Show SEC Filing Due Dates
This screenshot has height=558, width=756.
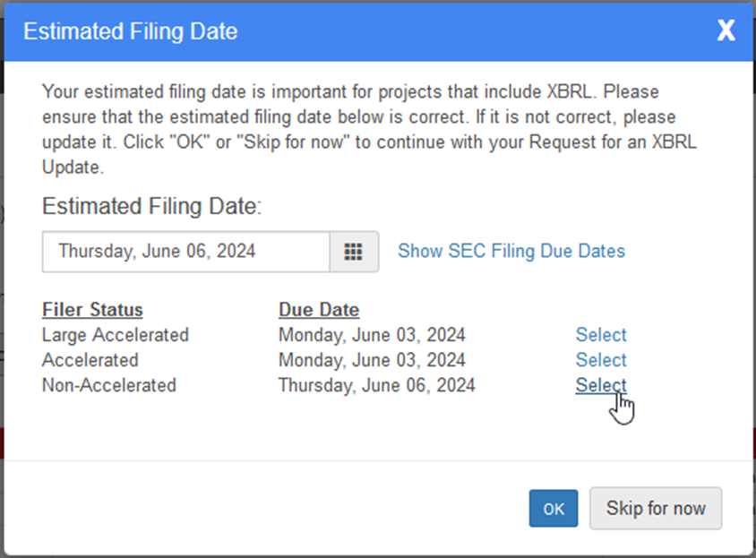click(511, 251)
